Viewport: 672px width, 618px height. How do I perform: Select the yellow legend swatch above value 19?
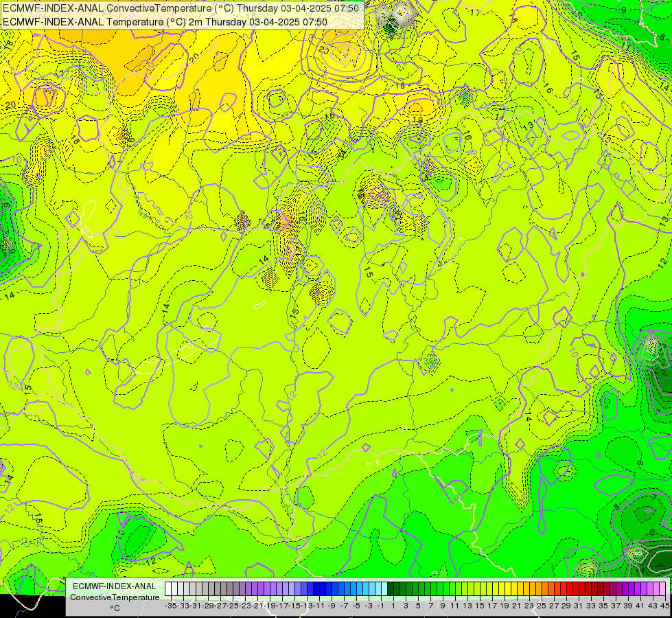(x=502, y=588)
